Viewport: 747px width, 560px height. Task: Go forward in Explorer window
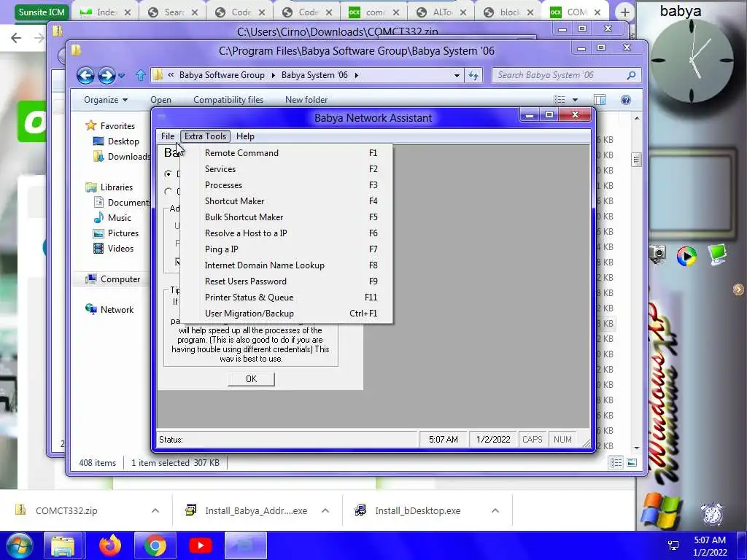click(107, 75)
